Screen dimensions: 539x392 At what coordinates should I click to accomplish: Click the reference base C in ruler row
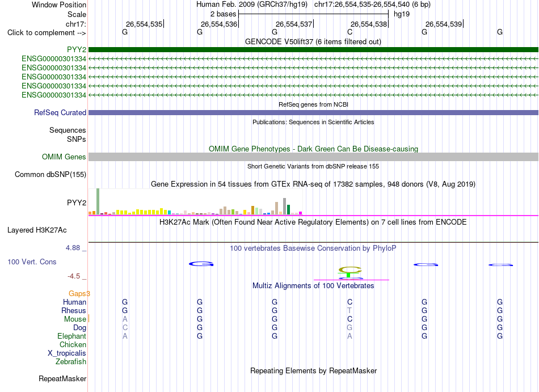(350, 32)
